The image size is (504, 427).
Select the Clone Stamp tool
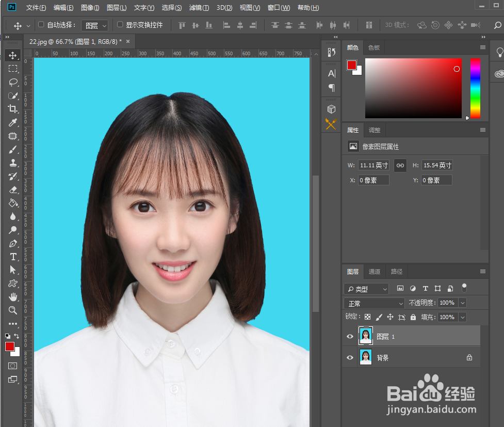13,163
